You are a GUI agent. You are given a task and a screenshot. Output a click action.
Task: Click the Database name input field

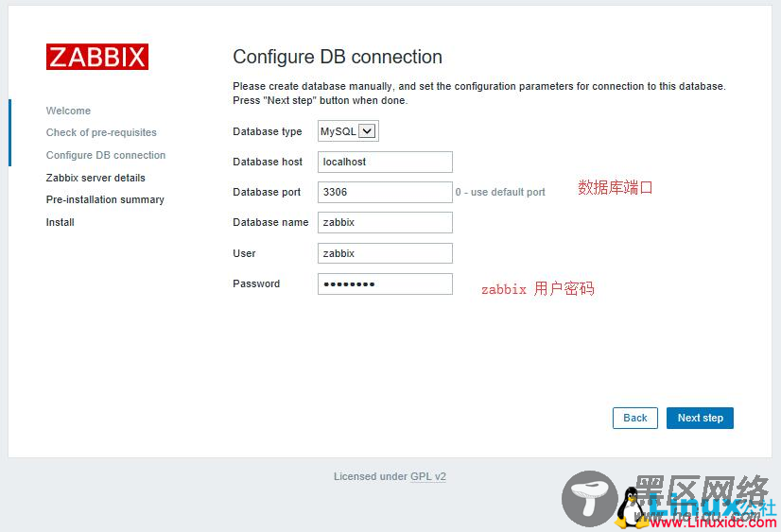click(x=385, y=222)
